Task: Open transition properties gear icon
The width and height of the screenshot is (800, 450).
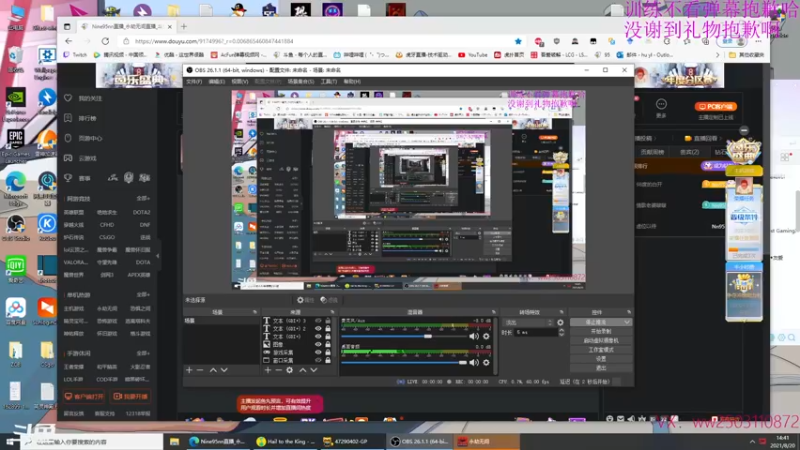Action: click(560, 322)
